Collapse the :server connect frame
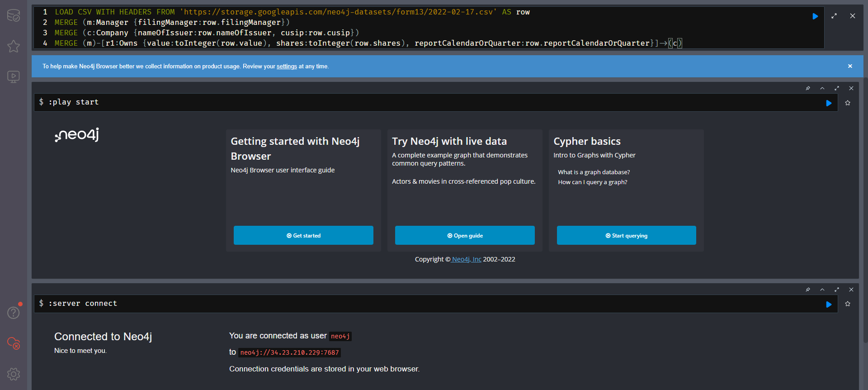 pos(822,290)
